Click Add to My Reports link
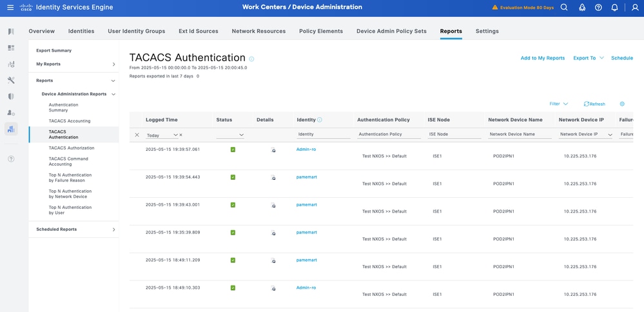Screen dimensions: 644x312 click(x=543, y=58)
